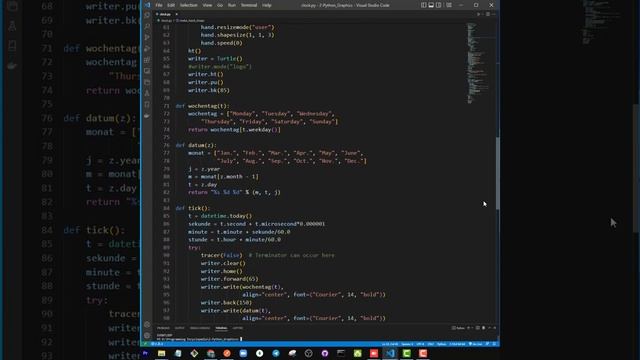This screenshot has width=640, height=360.
Task: Select the Python interpreter version in the status bar
Action: point(457,344)
